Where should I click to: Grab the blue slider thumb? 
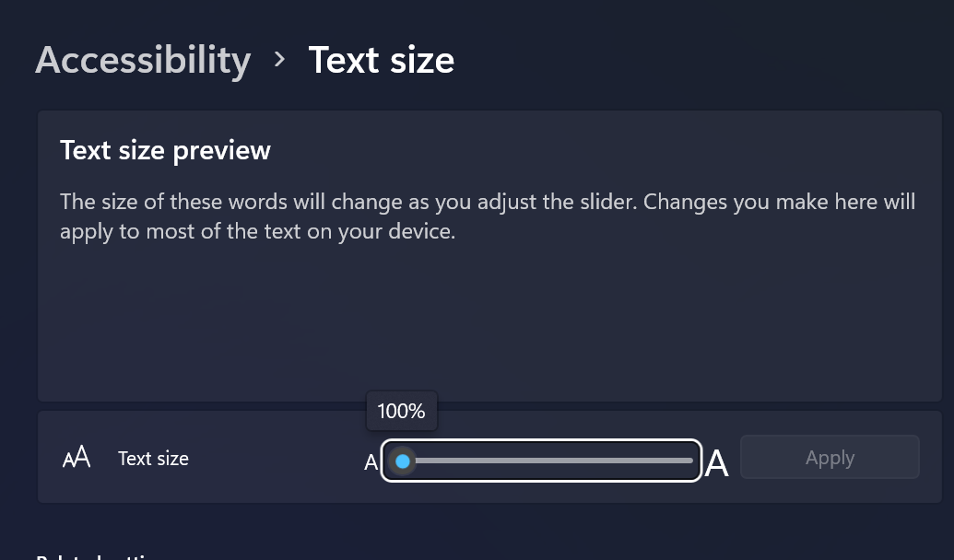(403, 461)
